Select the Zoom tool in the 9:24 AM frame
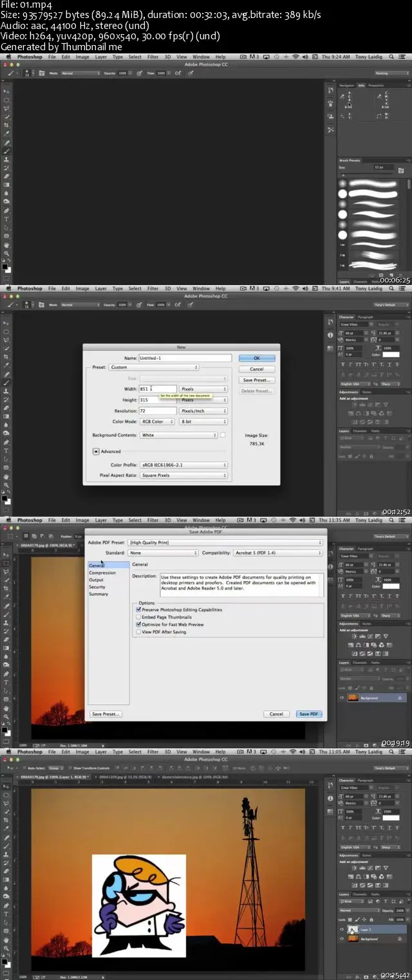The height and width of the screenshot is (980, 412). [x=6, y=253]
